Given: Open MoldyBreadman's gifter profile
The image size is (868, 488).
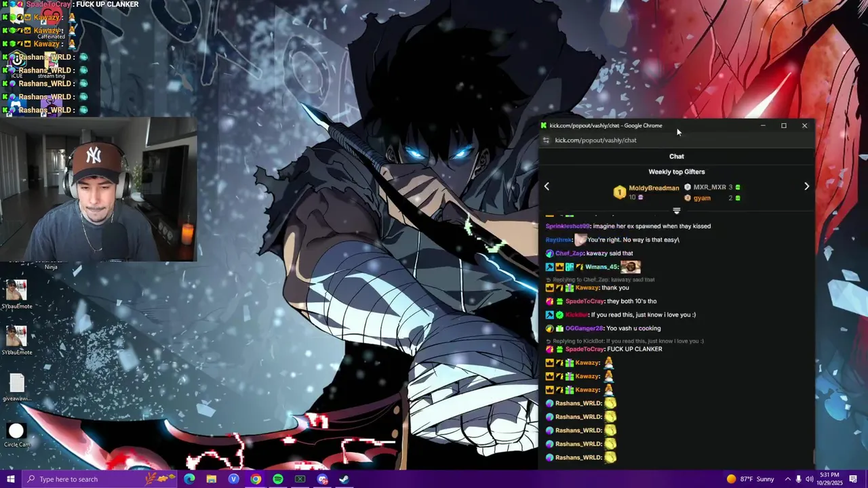Looking at the screenshot, I should (654, 188).
